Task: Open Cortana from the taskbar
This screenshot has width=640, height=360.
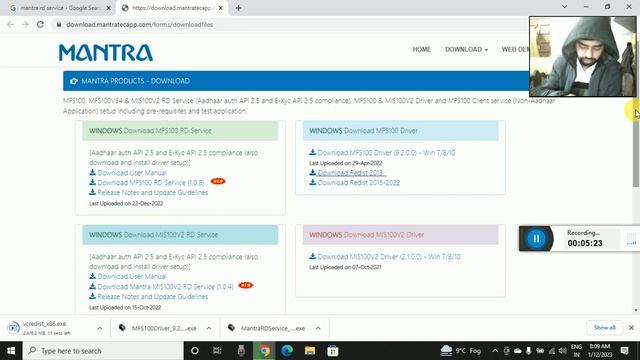Action: tap(195, 351)
